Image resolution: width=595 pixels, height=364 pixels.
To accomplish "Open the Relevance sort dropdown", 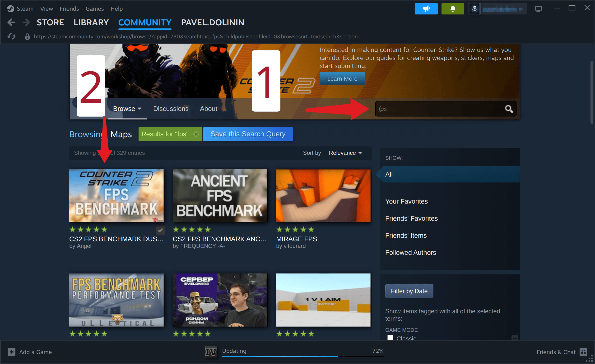I will (x=345, y=153).
